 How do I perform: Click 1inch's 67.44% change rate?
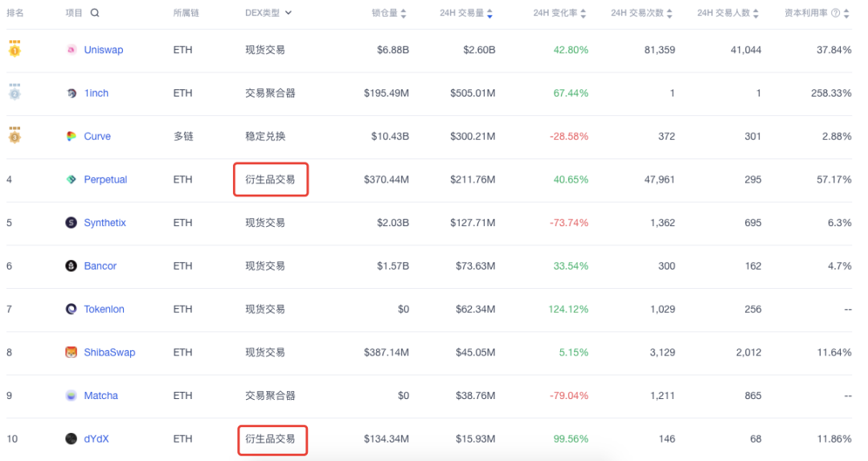point(571,93)
